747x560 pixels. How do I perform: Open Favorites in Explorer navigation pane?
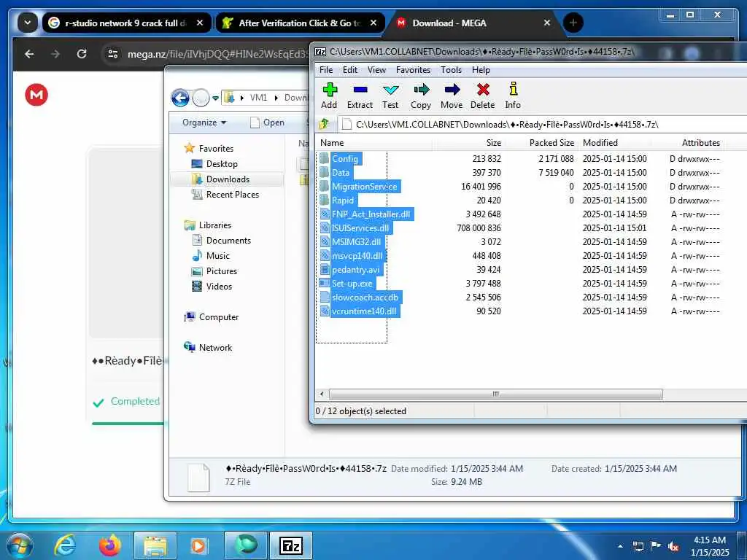click(x=216, y=149)
